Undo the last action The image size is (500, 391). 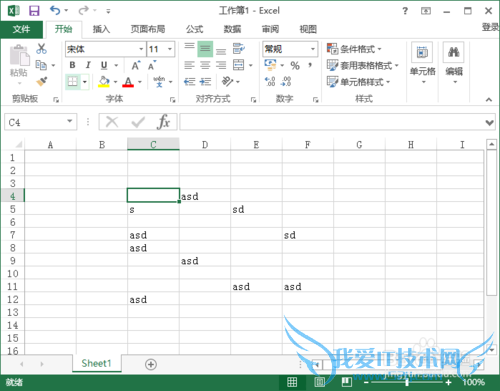(55, 11)
